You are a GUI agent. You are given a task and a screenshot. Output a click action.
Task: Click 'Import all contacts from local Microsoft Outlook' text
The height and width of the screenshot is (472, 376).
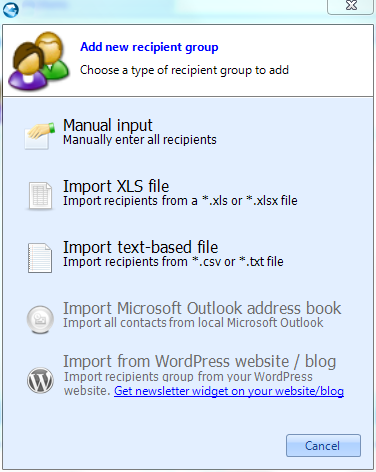pyautogui.click(x=193, y=323)
